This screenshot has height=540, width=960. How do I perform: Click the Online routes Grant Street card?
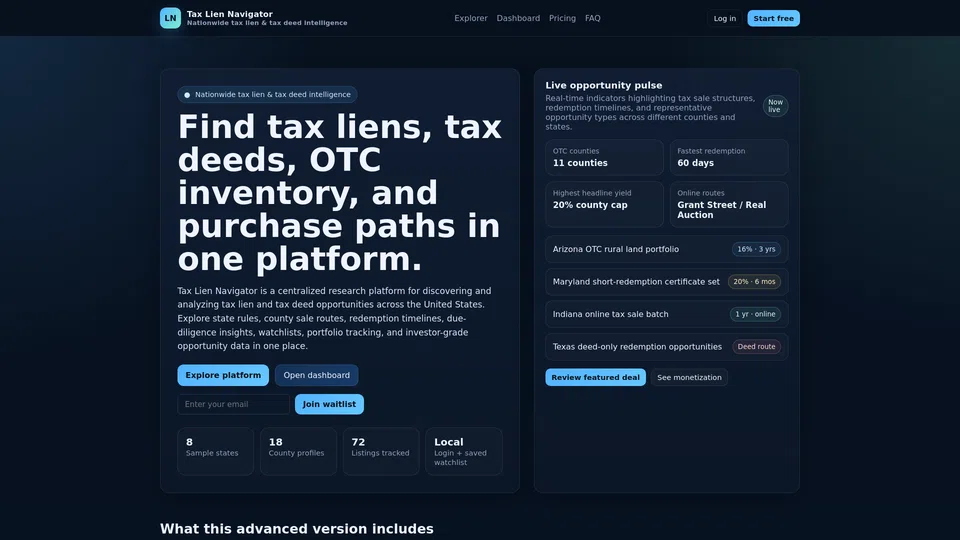(729, 204)
